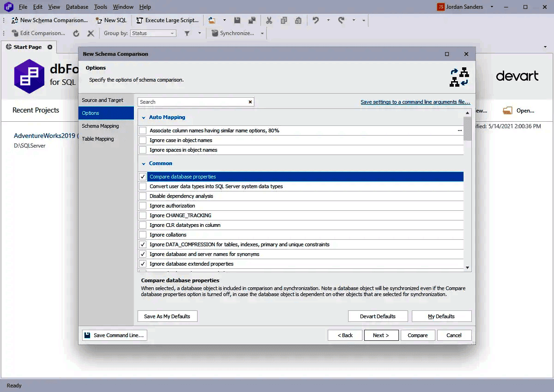
Task: Open Save settings to command line arguments link
Action: pyautogui.click(x=415, y=101)
